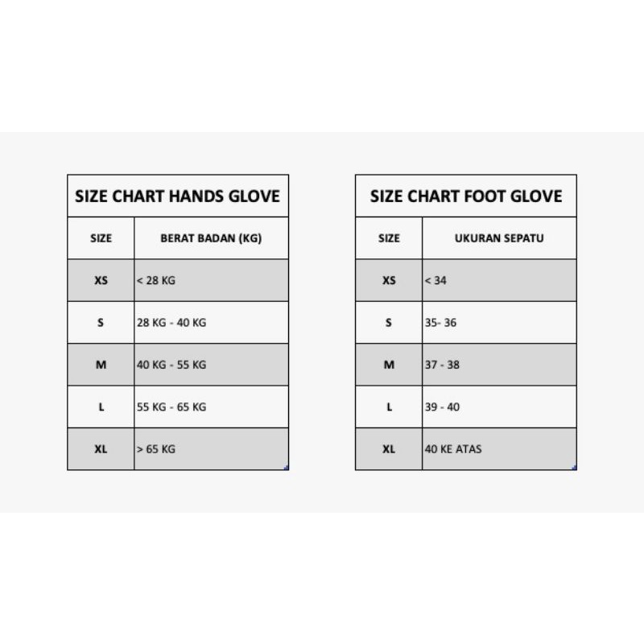644x644 pixels.
Task: Select the "< 34" shoe size cell
Action: pyautogui.click(x=499, y=281)
